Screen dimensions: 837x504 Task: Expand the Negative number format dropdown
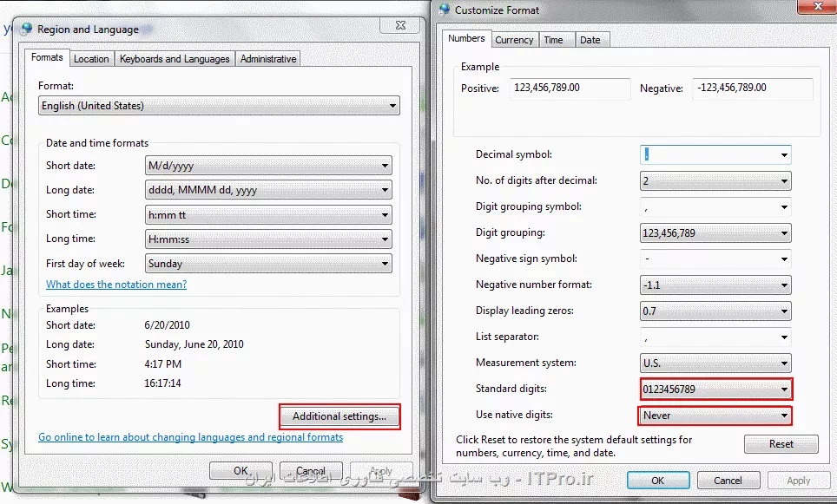(715, 285)
